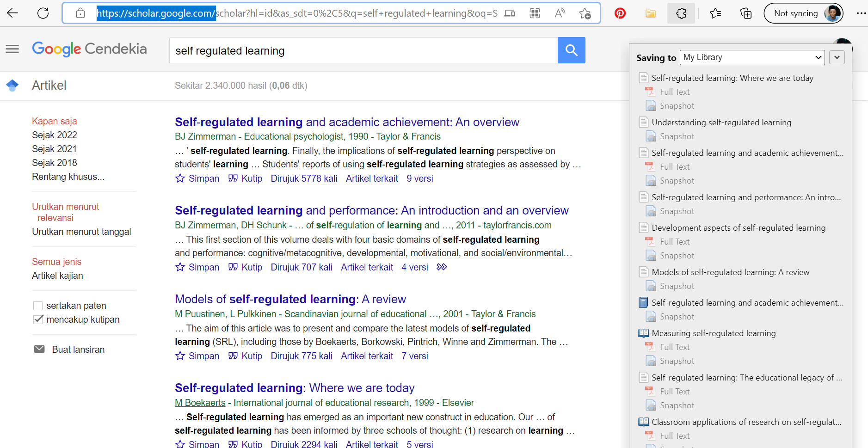Expand the collection chooser arrow button beside My Library
The image size is (868, 448).
click(837, 57)
